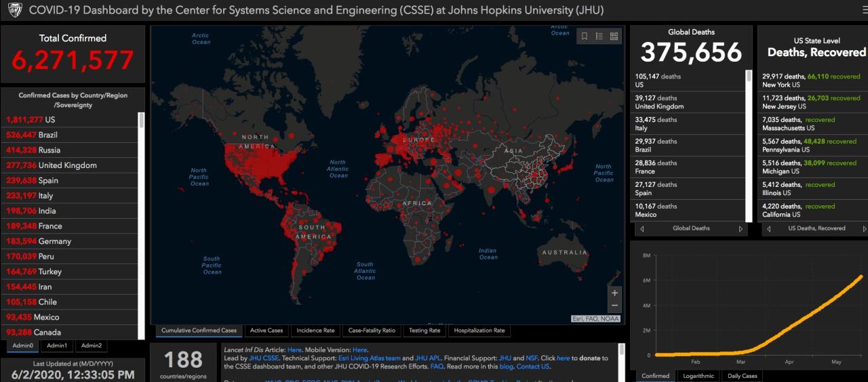Screen dimensions: 868x382
Task: Select Turkey in confirmed cases list
Action: pyautogui.click(x=71, y=272)
